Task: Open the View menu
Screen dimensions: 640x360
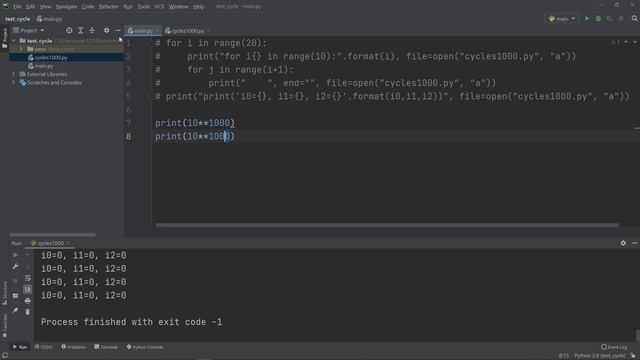Action: [x=45, y=7]
